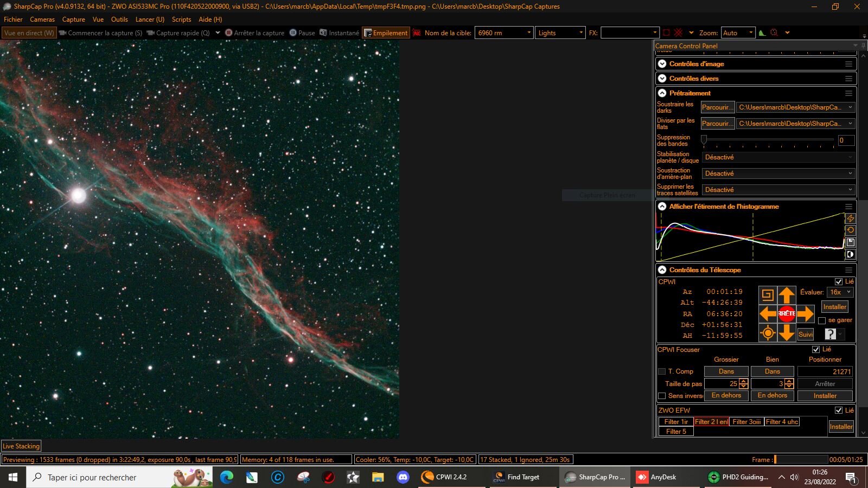Viewport: 868px width, 488px height.
Task: Open the Zoom Auto dropdown
Action: point(738,33)
